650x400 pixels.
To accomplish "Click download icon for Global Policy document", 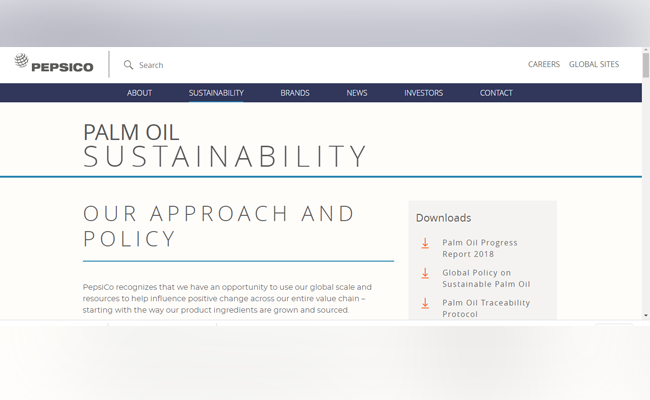I will pyautogui.click(x=425, y=273).
